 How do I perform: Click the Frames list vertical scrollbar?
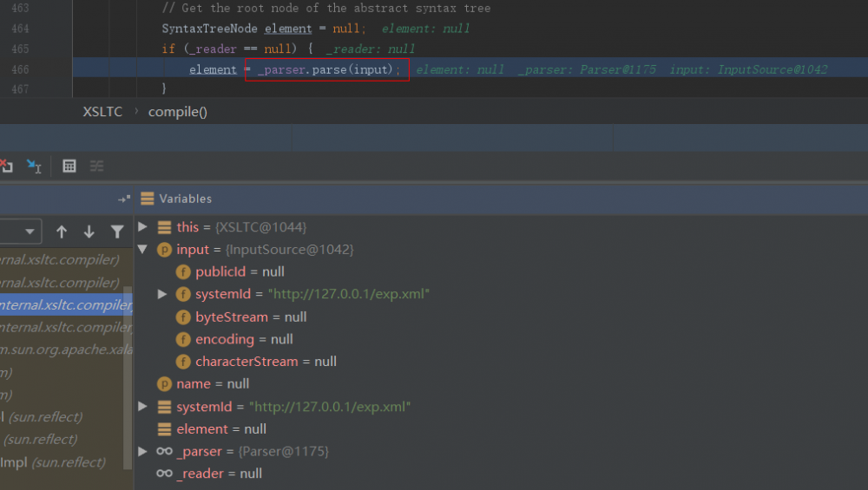tap(128, 376)
